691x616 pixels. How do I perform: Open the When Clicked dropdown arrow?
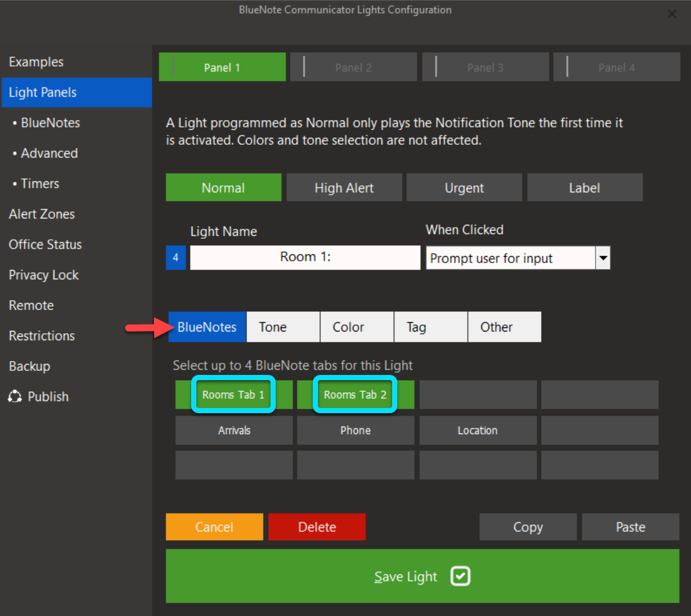pyautogui.click(x=603, y=258)
